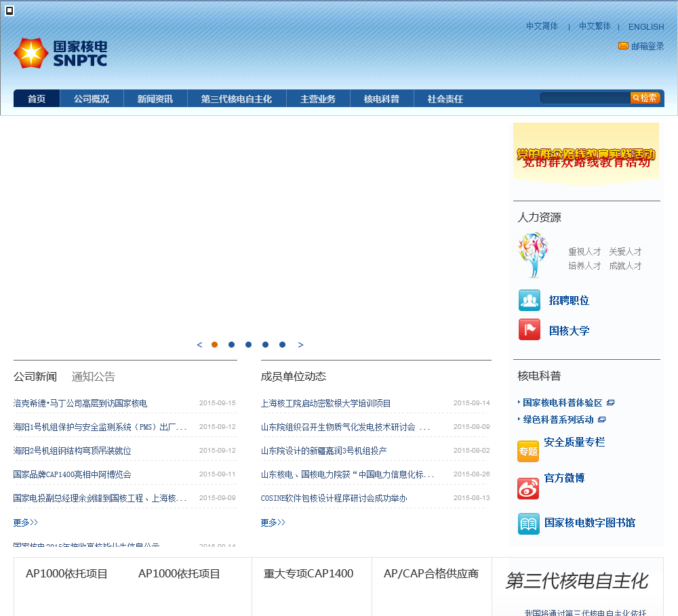This screenshot has height=616, width=678.
Task: Open the 官方微博 link
Action: (564, 478)
